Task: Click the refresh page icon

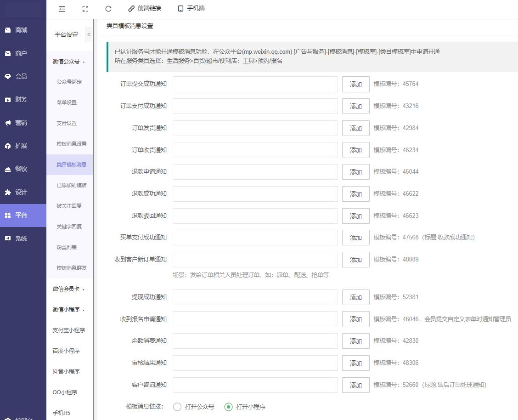Action: click(108, 8)
